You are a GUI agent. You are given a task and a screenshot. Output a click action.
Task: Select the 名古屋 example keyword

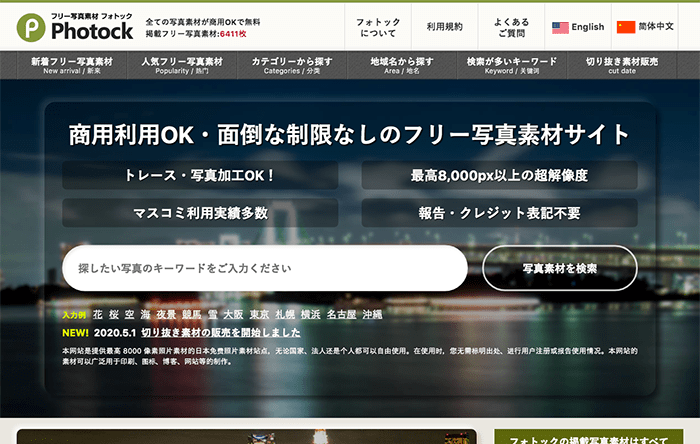342,315
